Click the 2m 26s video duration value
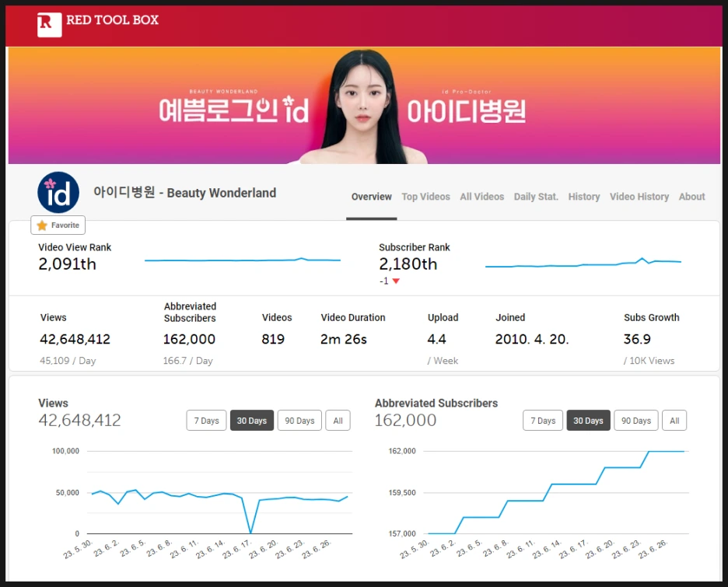 point(344,339)
